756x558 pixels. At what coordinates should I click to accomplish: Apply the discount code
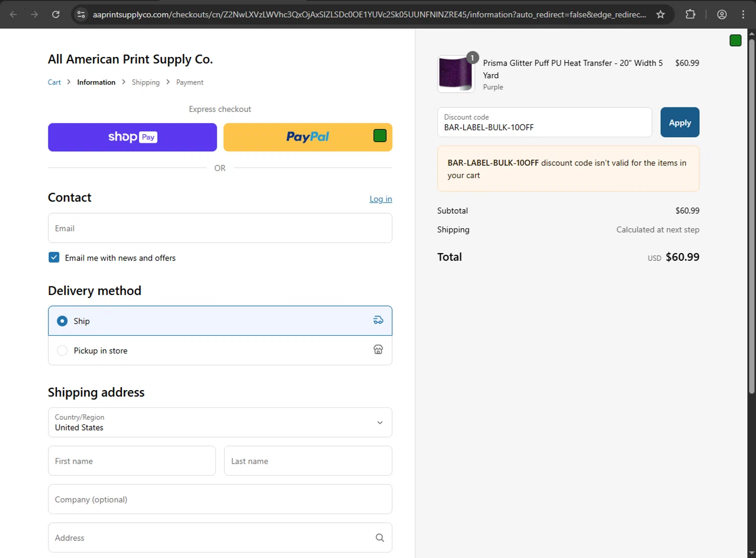point(679,122)
